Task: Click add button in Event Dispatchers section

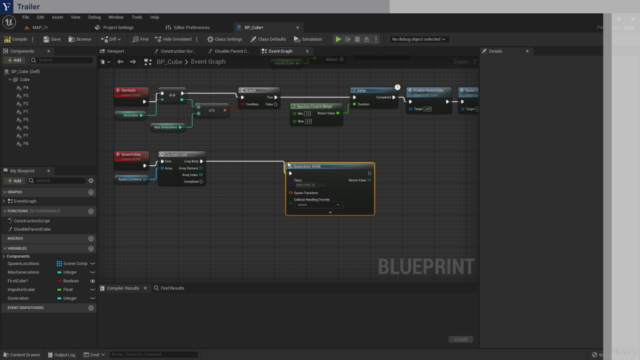Action: tap(91, 308)
